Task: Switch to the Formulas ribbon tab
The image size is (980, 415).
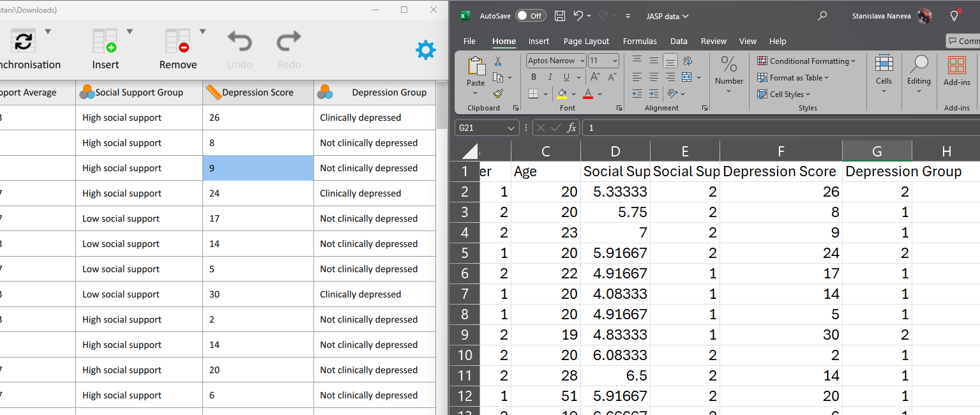Action: (x=640, y=41)
